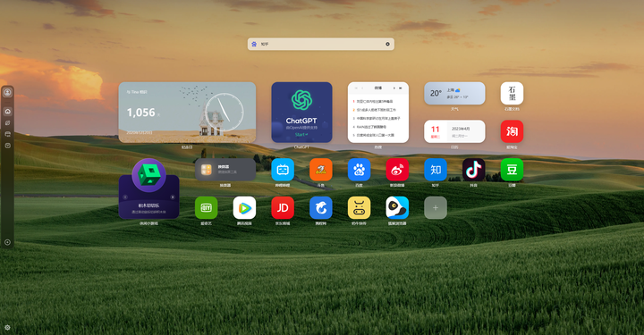Click the round button at search bar end
Screen dimensions: 644x335
(x=387, y=44)
